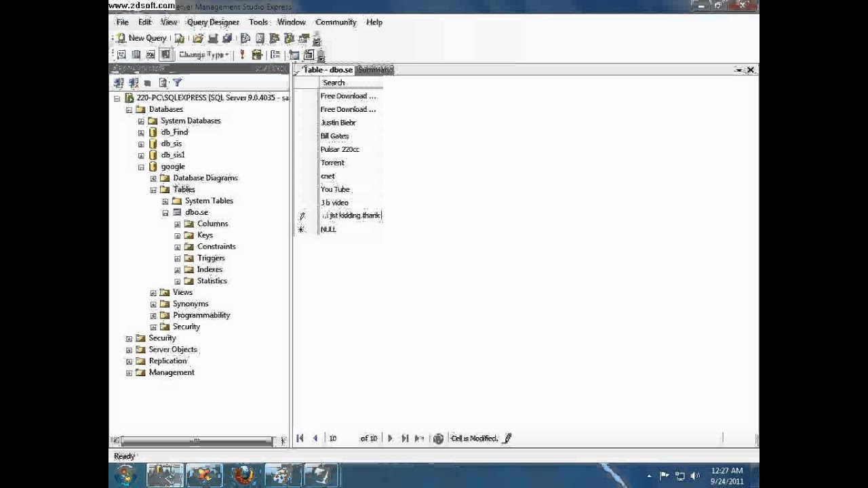868x488 pixels.
Task: Expand the Keys folder under dbo.se
Action: [x=178, y=235]
